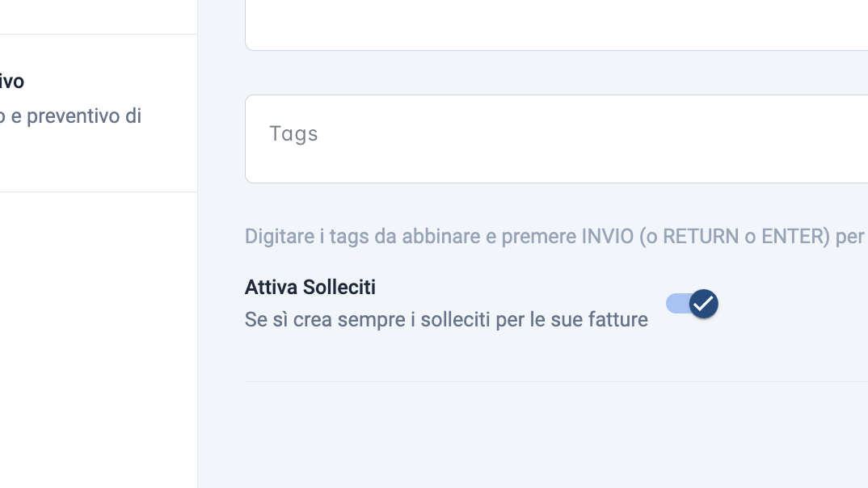
Task: Click the checkmark knob of the solleciti switch
Action: point(704,304)
